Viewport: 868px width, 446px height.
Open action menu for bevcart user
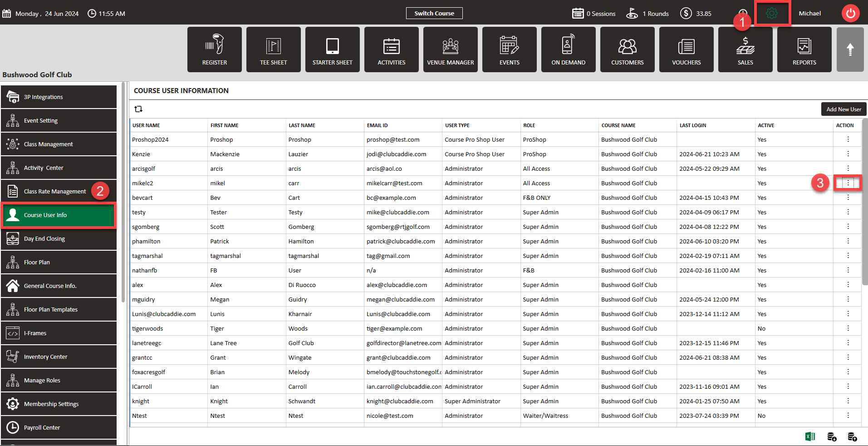click(x=848, y=198)
